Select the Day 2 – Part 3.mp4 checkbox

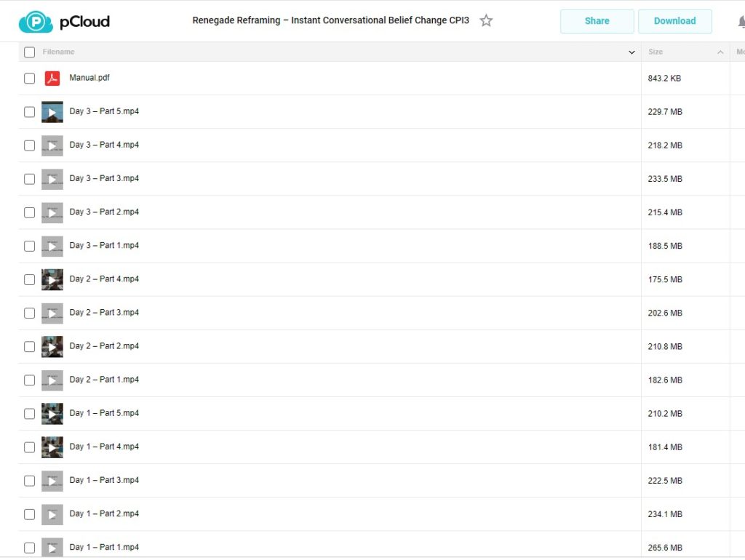coord(29,313)
